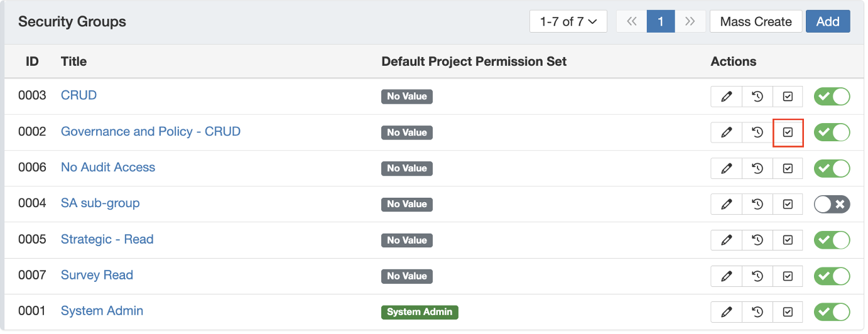Screen dimensions: 868x334
Task: Go to the first page using double-left arrows
Action: (632, 21)
